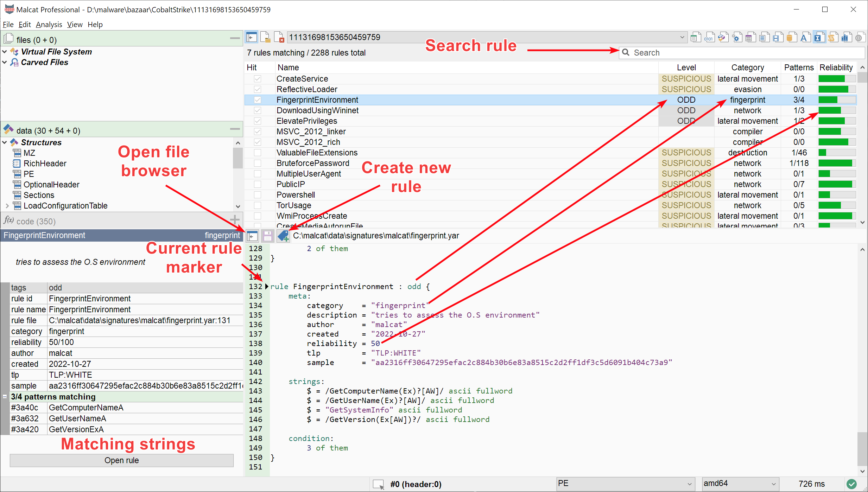Viewport: 868px width, 492px height.
Task: Click the green check status icon
Action: tap(851, 484)
